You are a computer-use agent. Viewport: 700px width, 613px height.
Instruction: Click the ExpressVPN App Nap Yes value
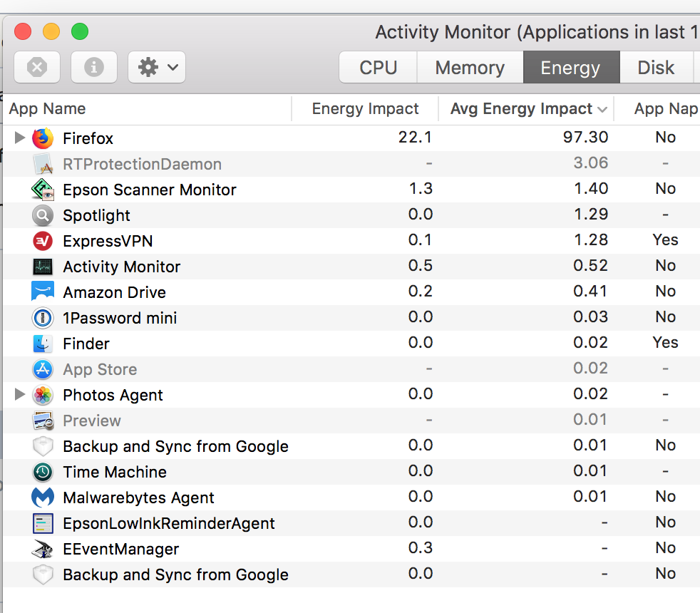coord(665,239)
